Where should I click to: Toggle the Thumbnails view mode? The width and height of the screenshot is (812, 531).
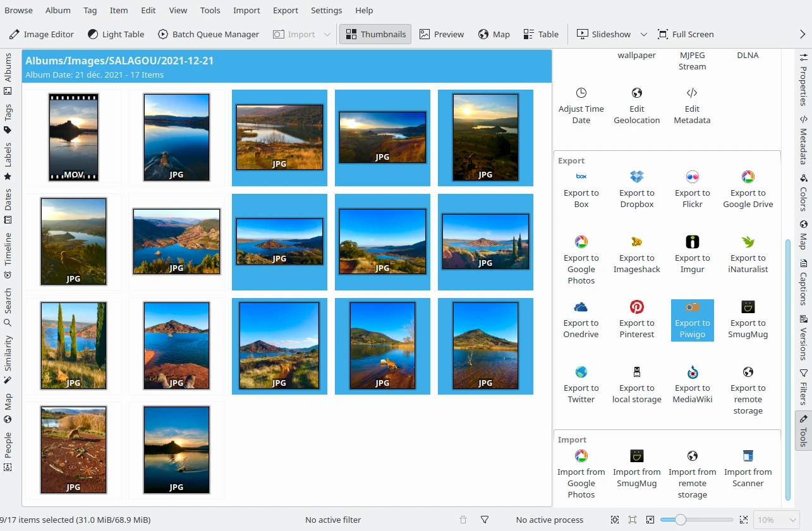375,34
